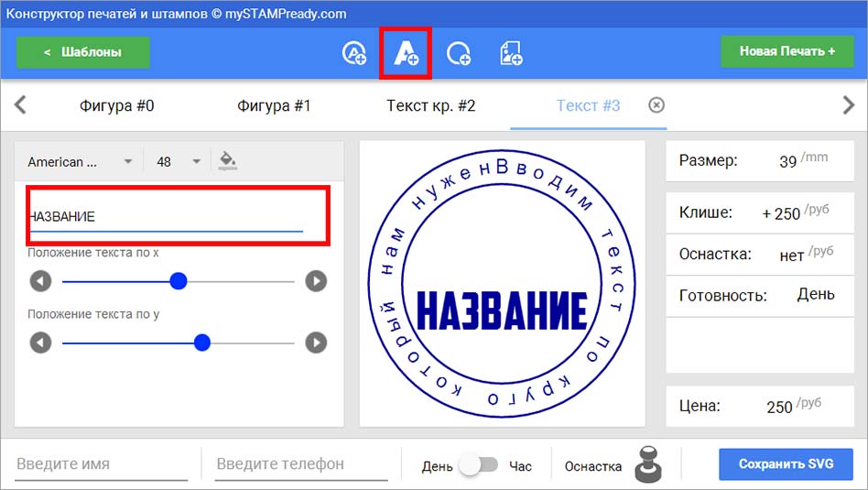868x490 pixels.
Task: Decrease text position x with the left arrow
Action: click(x=40, y=281)
